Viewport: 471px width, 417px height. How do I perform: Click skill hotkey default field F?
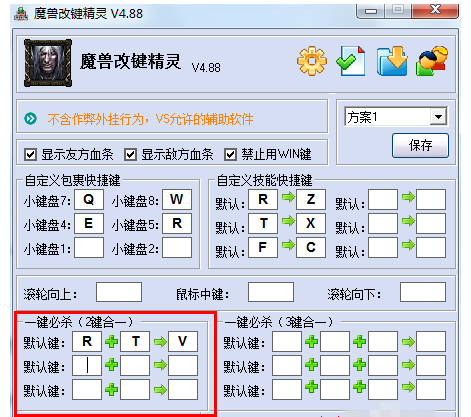[263, 247]
